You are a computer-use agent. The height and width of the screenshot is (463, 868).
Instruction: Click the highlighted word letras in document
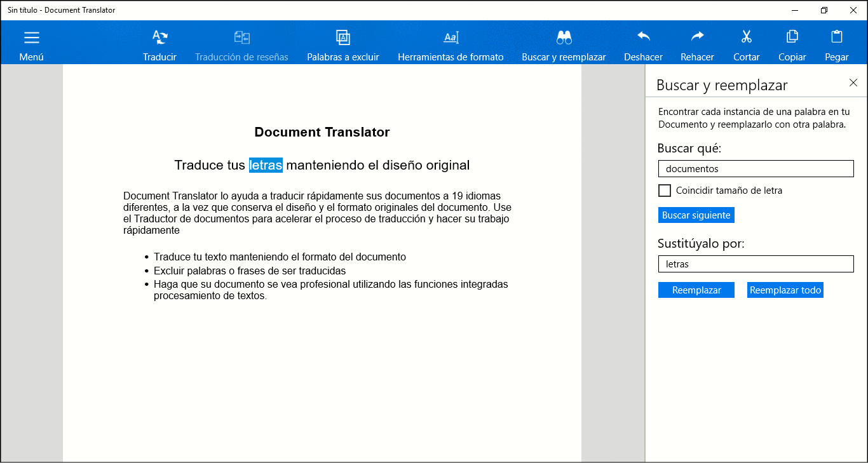tap(266, 165)
